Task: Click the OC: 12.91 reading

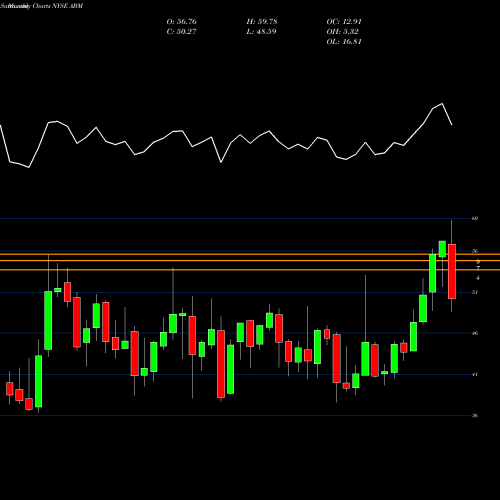Action: (344, 22)
